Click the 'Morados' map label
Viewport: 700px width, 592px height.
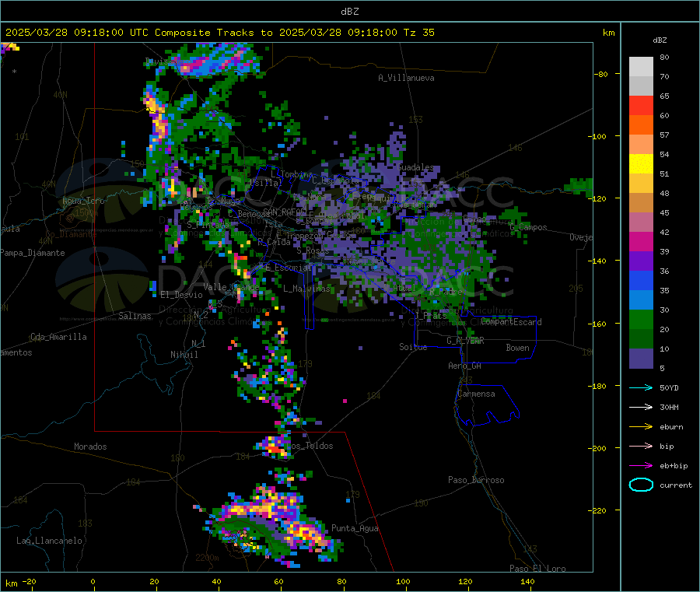click(x=90, y=447)
